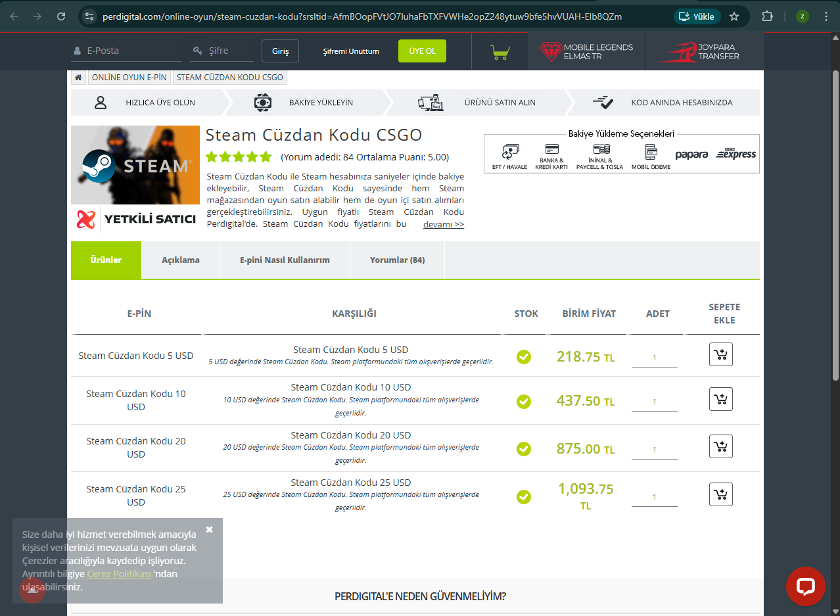The image size is (840, 616).
Task: Close the cookie notice with the X
Action: click(x=209, y=529)
